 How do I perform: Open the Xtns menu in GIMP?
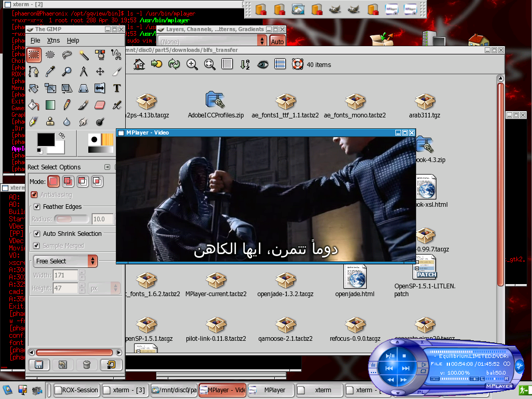coord(53,40)
